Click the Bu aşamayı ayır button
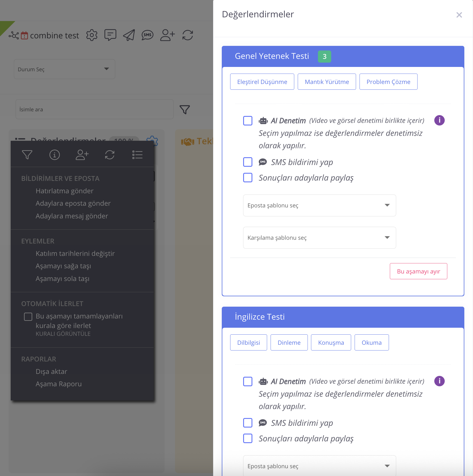This screenshot has width=473, height=476. click(x=418, y=271)
